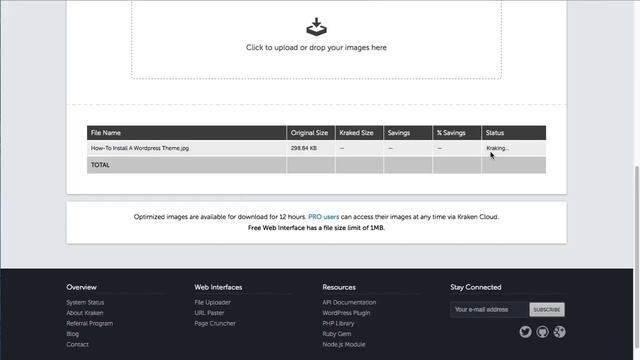Open URL Paster link
The height and width of the screenshot is (360, 640).
[x=209, y=313]
